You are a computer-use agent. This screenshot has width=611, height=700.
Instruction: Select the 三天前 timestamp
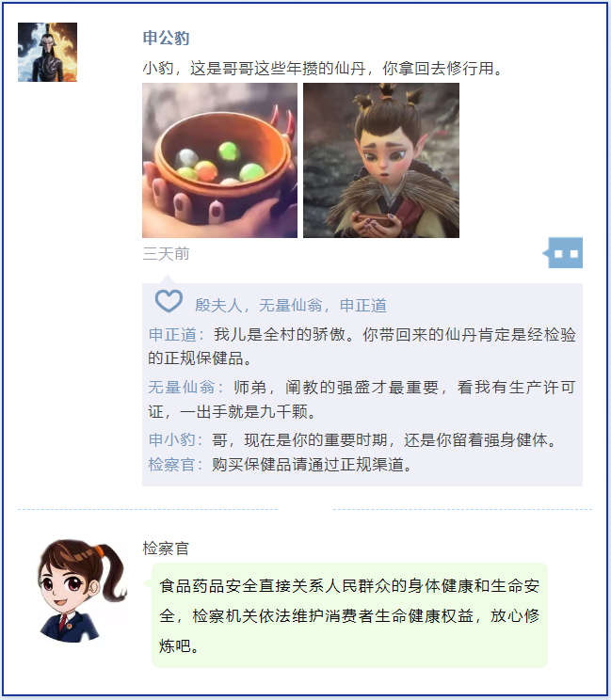pyautogui.click(x=166, y=254)
